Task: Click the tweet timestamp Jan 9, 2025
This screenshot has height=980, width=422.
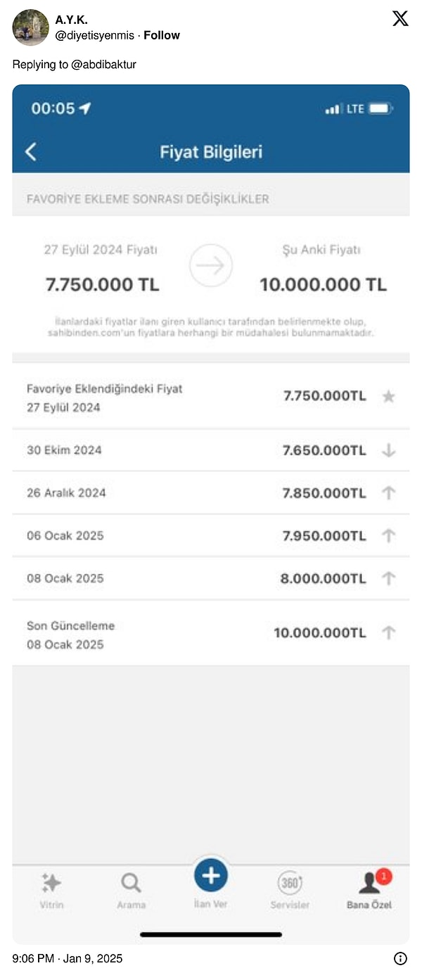Action: 68,958
